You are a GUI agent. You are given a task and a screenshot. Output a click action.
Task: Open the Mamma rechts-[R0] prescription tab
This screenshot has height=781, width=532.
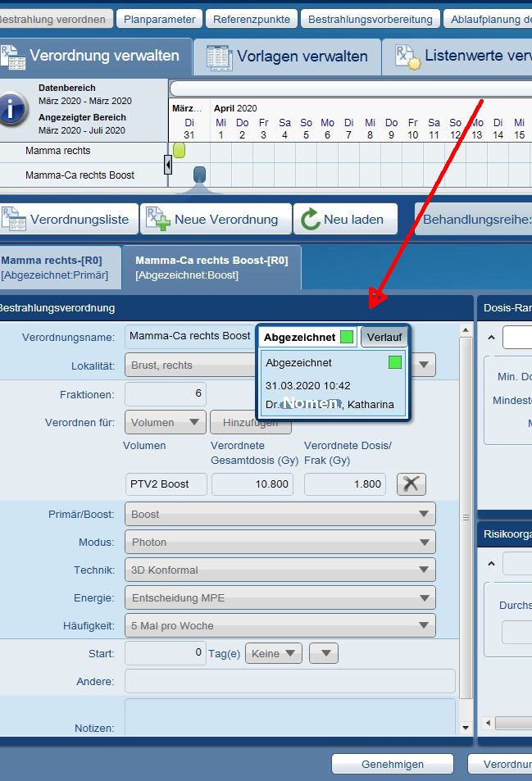pyautogui.click(x=56, y=267)
